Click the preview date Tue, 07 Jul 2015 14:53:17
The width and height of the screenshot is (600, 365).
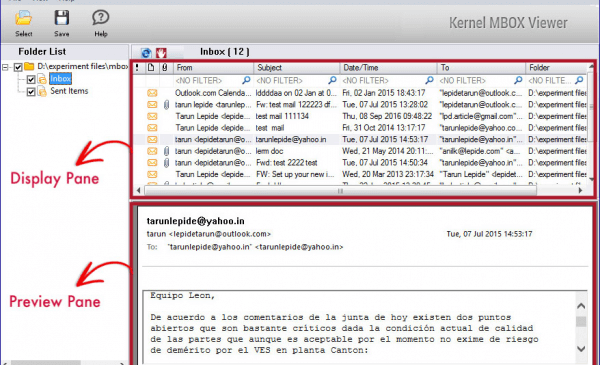coord(489,234)
